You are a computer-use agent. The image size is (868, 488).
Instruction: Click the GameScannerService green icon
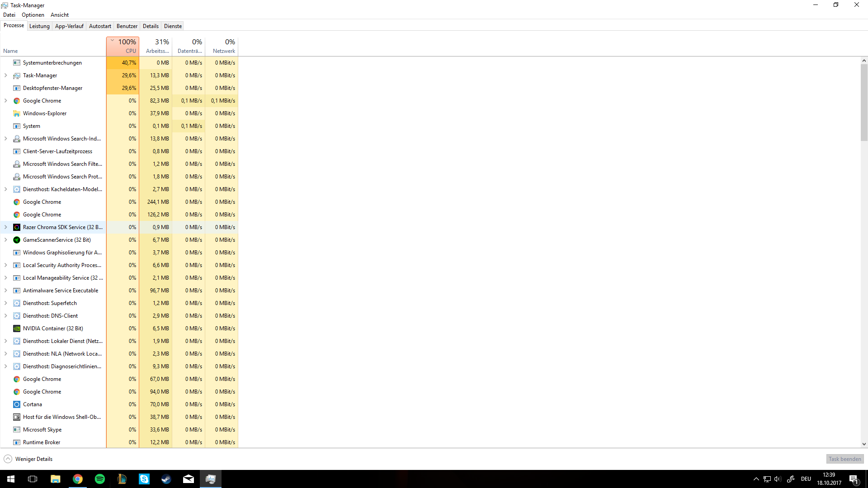(17, 240)
